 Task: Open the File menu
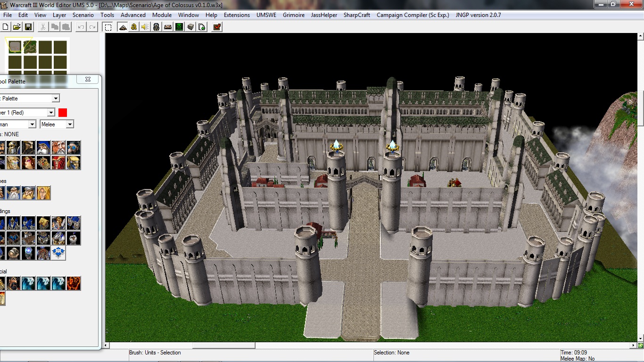point(8,15)
